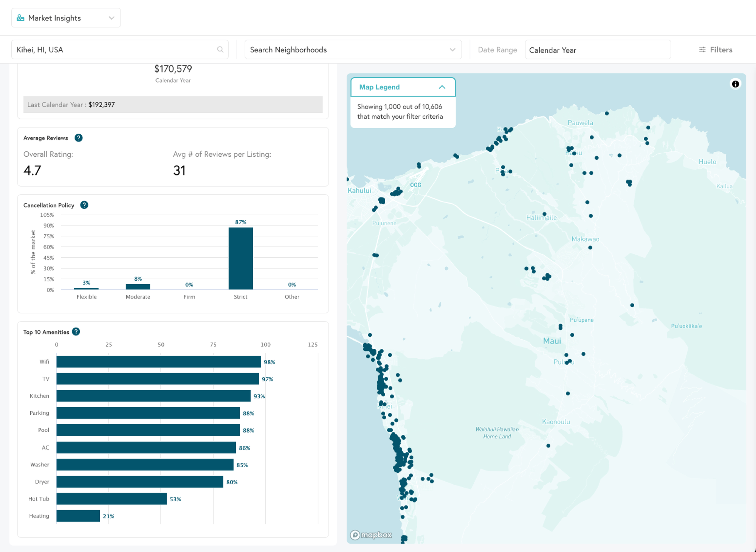The height and width of the screenshot is (552, 756).
Task: Click the Hot Tub amenities bar
Action: click(x=112, y=499)
